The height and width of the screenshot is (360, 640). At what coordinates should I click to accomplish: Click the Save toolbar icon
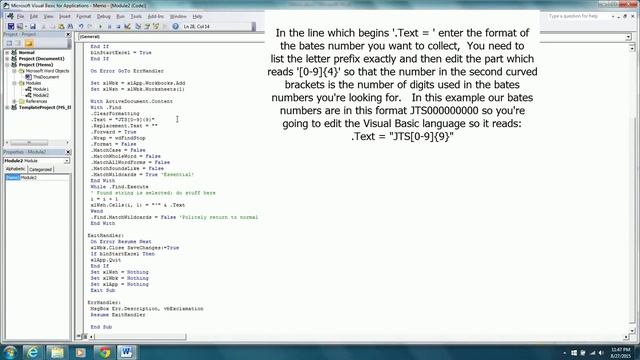(33, 26)
